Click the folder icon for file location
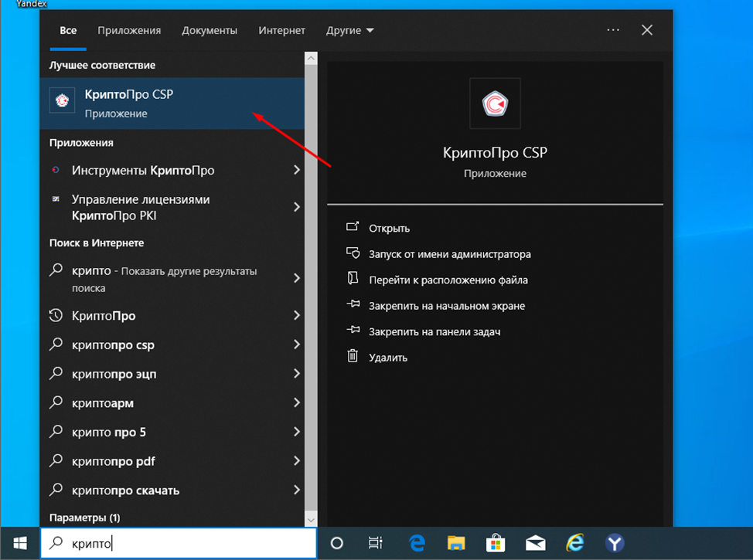The width and height of the screenshot is (753, 560). click(x=353, y=278)
